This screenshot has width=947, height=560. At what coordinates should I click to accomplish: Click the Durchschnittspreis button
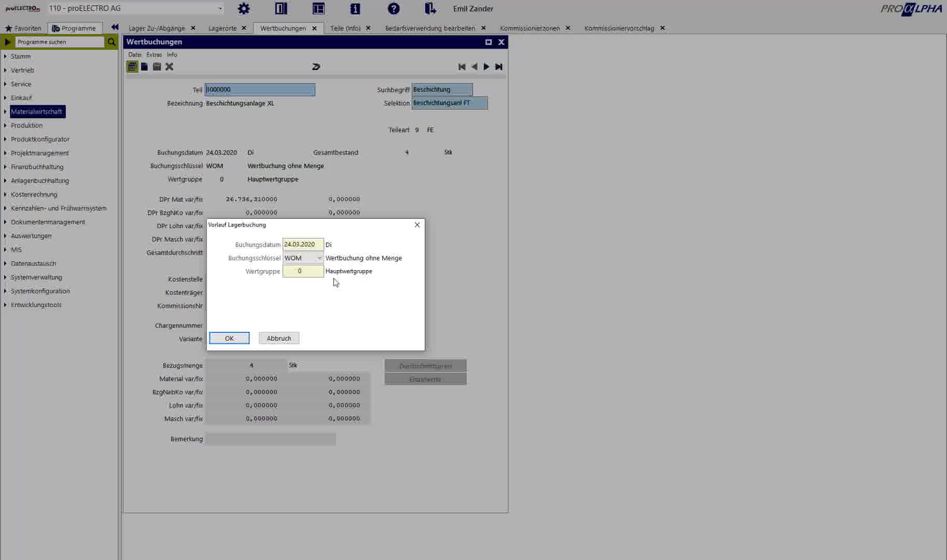(425, 366)
